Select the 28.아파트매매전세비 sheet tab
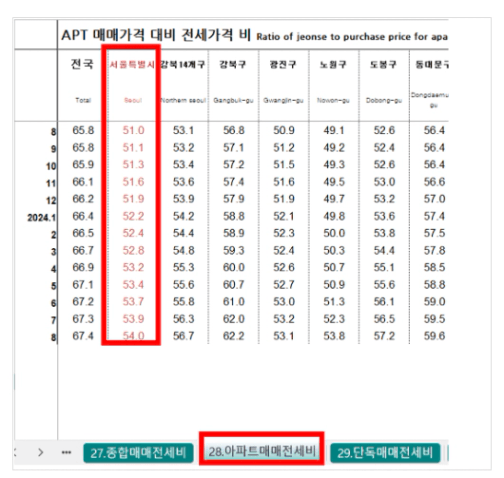The width and height of the screenshot is (504, 478). pos(262,452)
